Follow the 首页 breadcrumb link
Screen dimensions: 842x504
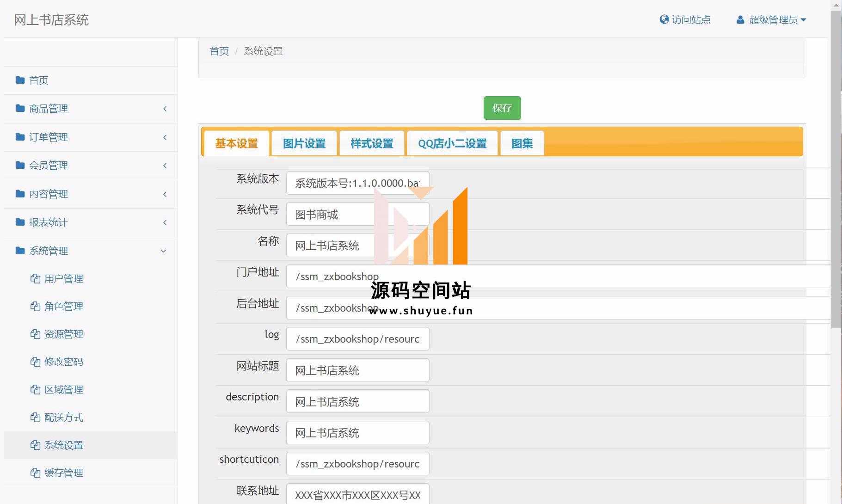219,51
